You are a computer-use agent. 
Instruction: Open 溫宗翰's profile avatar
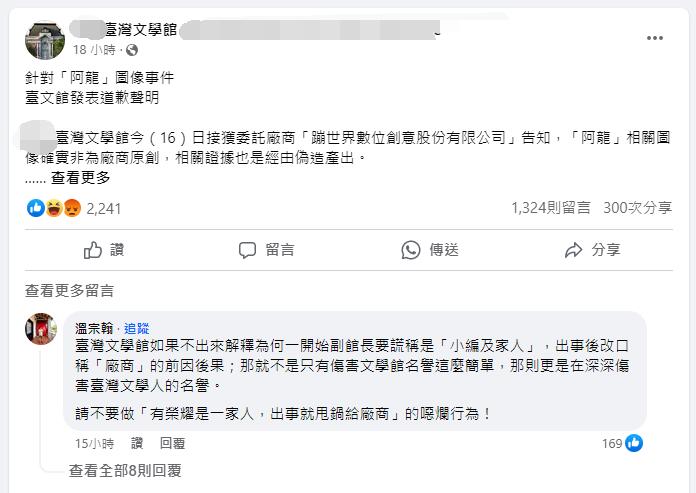click(x=42, y=329)
